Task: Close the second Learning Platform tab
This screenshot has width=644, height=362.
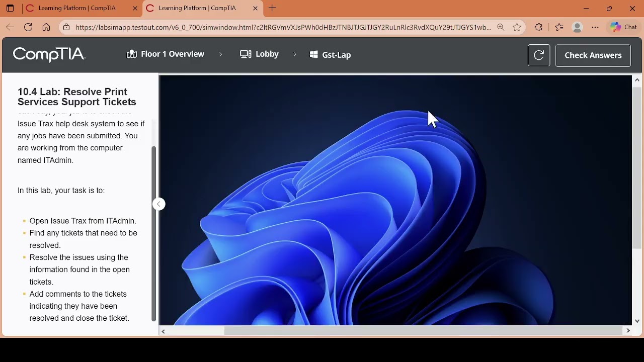Action: [255, 8]
